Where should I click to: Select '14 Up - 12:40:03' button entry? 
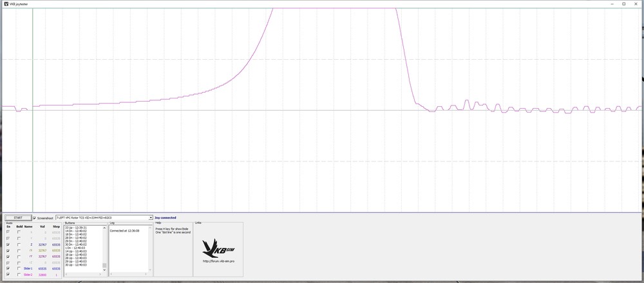[75, 251]
